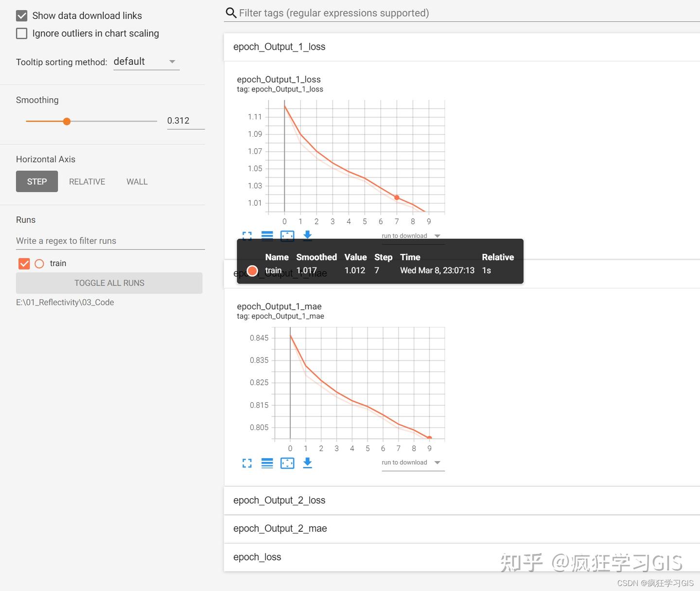Expand the epoch_Output_1_mae chart to fullscreen

(x=247, y=463)
